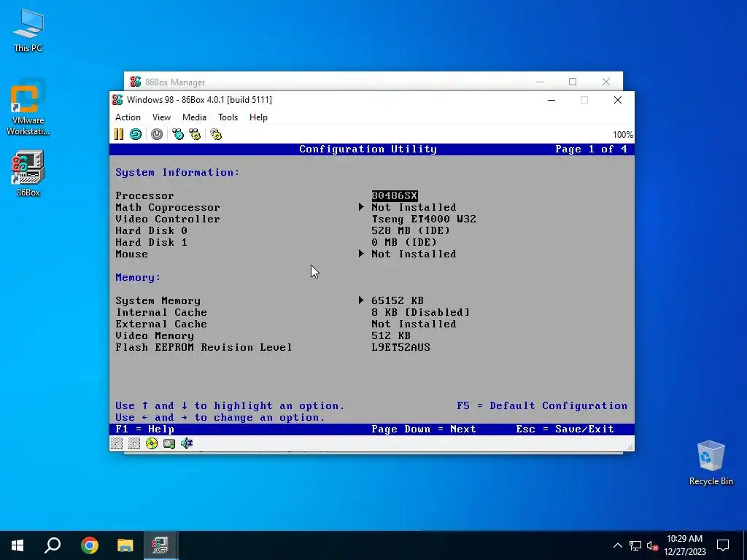Select the 86Box desktop shortcut
747x560 pixels.
pyautogui.click(x=28, y=174)
